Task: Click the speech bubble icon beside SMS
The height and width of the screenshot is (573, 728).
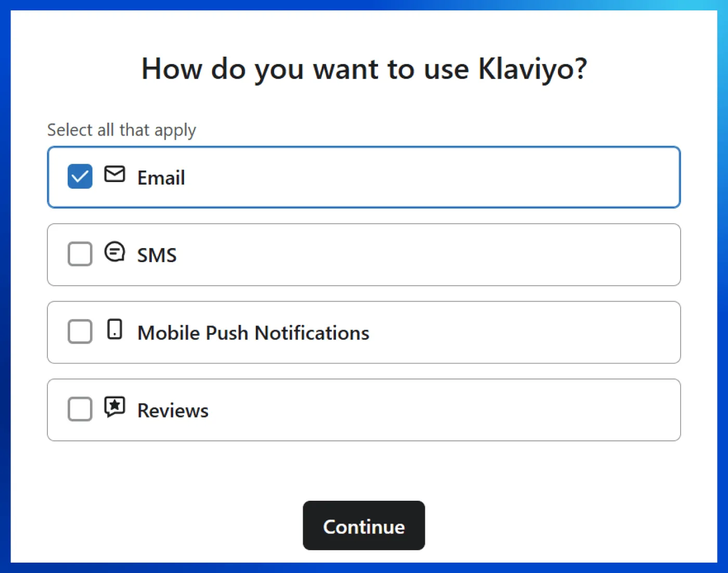Action: [x=114, y=252]
